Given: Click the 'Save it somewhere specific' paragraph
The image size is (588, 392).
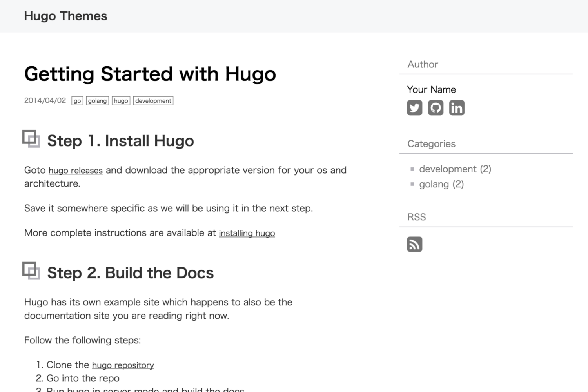Looking at the screenshot, I should click(x=169, y=208).
